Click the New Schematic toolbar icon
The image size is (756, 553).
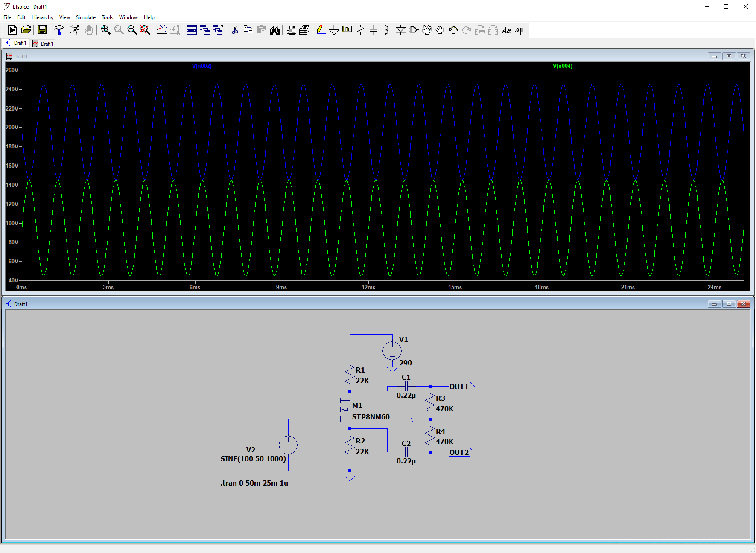[x=12, y=30]
